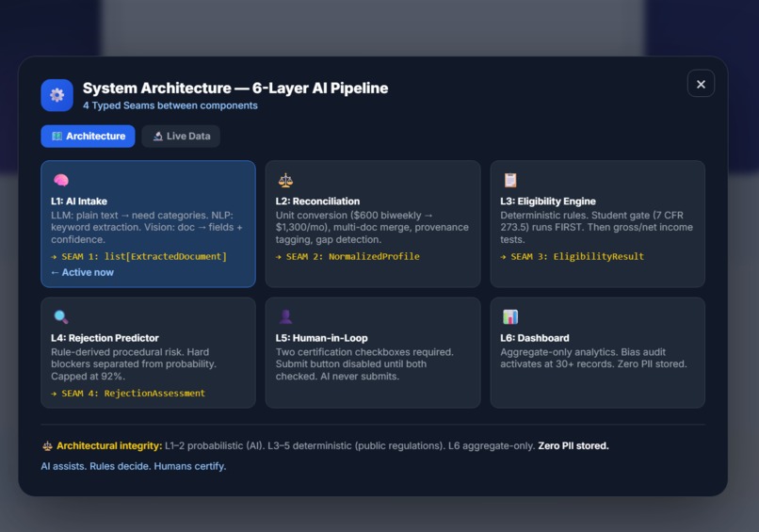Select the L6: Dashboard card title
The width and height of the screenshot is (759, 532).
coord(534,338)
